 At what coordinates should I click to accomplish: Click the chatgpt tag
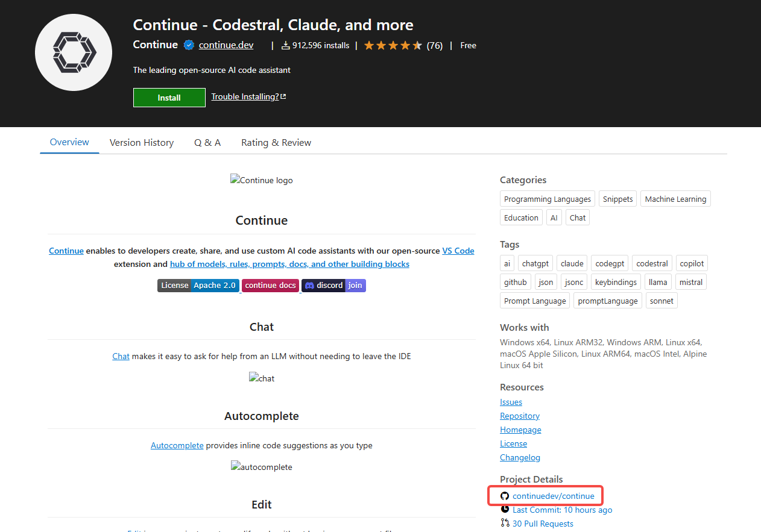[x=535, y=264]
